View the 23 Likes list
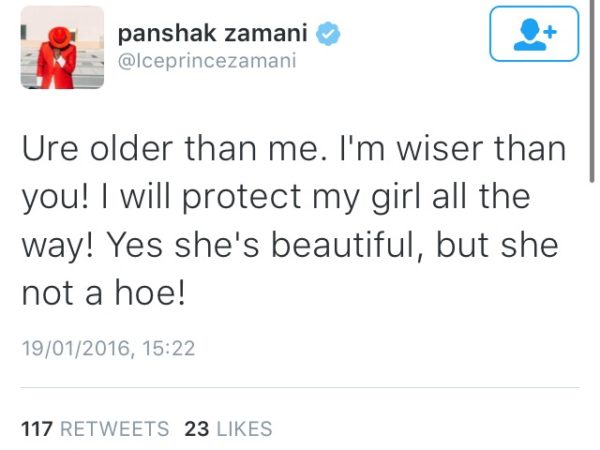This screenshot has height=450, width=600. pos(229,428)
